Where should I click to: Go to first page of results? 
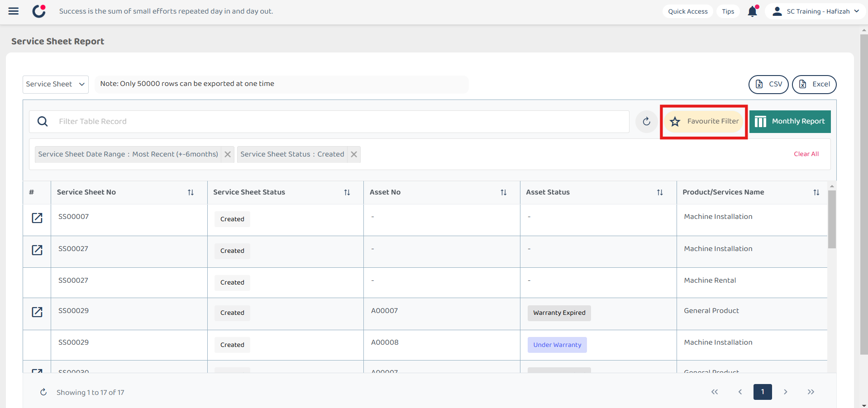pos(715,392)
